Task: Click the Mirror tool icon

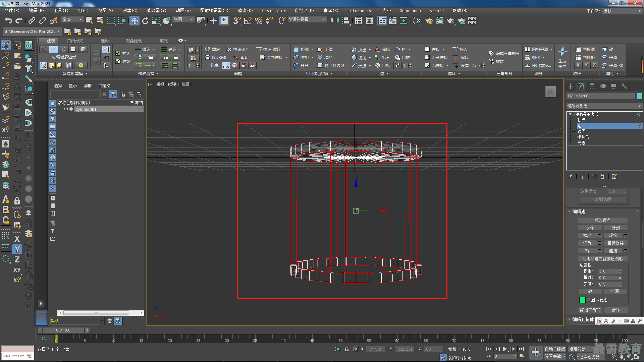Action: [x=335, y=21]
